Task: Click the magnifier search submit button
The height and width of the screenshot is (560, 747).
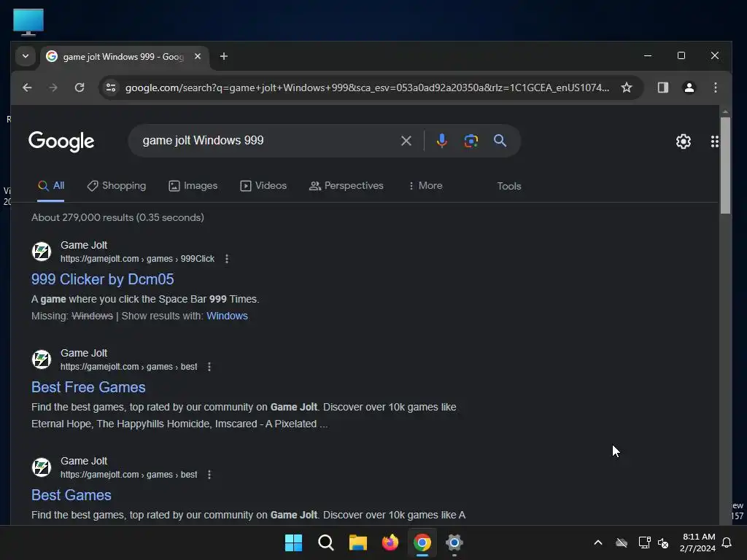Action: point(500,141)
